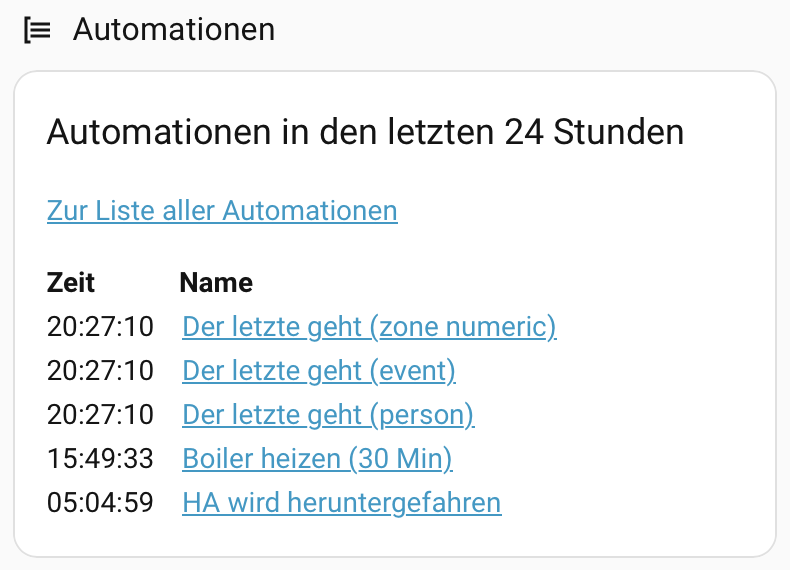Open the Zur Liste aller Automationen link

[222, 211]
